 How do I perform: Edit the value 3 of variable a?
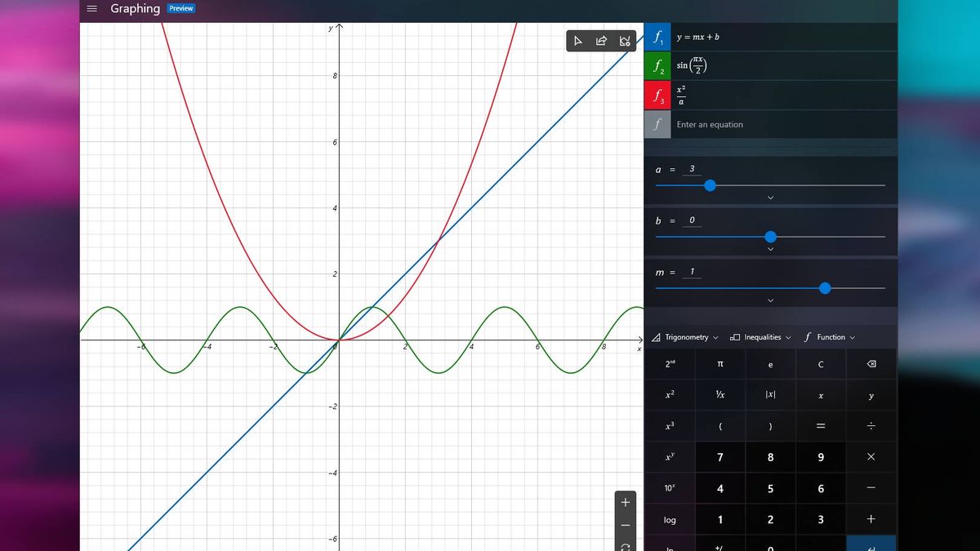692,169
